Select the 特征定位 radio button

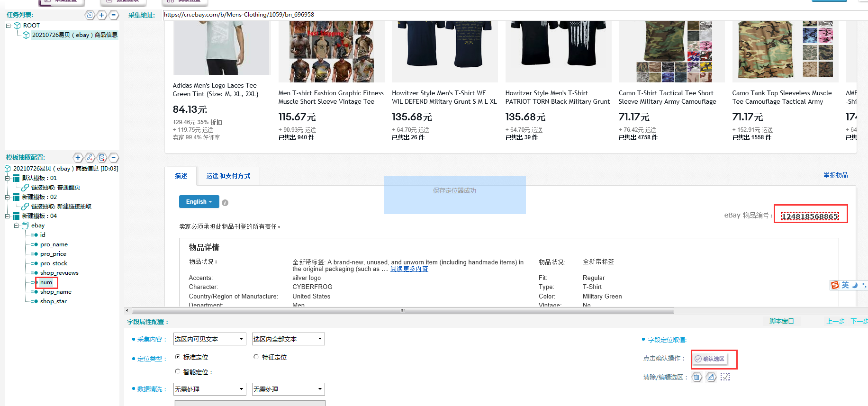coord(256,357)
